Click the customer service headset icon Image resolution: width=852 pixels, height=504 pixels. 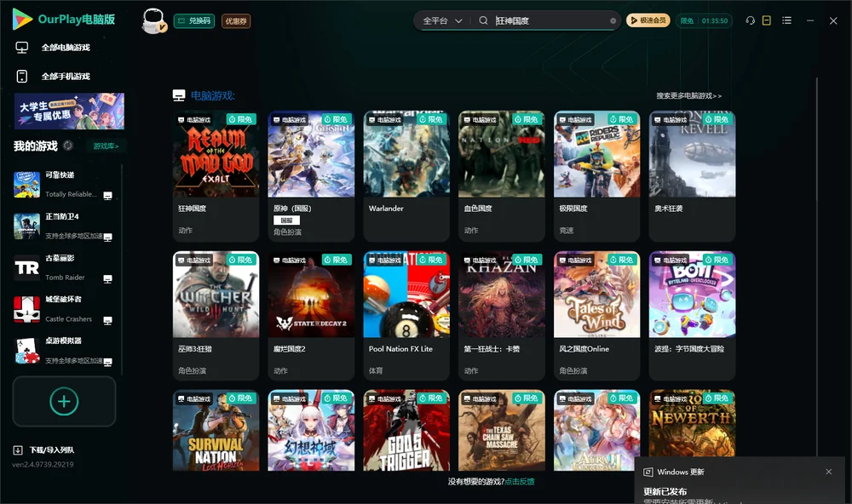[751, 20]
